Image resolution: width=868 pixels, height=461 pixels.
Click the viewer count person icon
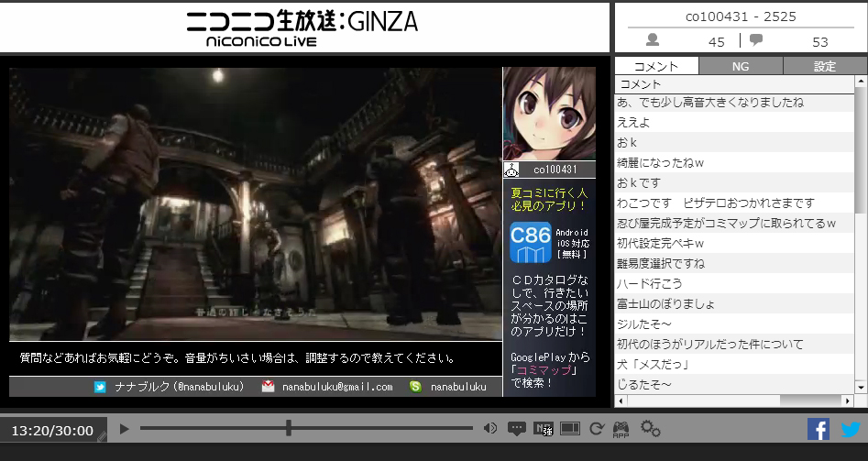653,39
